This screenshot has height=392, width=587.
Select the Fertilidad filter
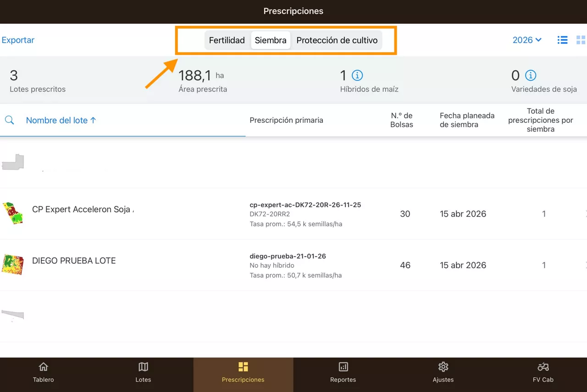click(227, 40)
